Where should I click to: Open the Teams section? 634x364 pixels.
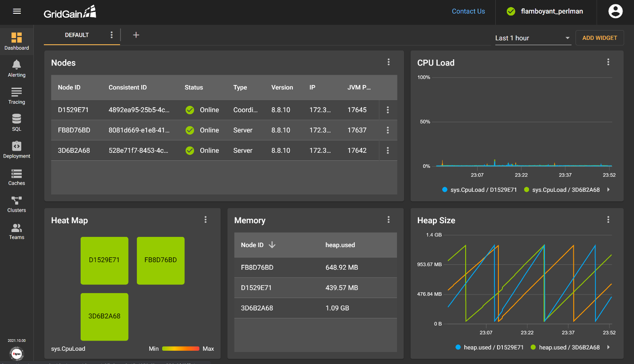tap(16, 231)
